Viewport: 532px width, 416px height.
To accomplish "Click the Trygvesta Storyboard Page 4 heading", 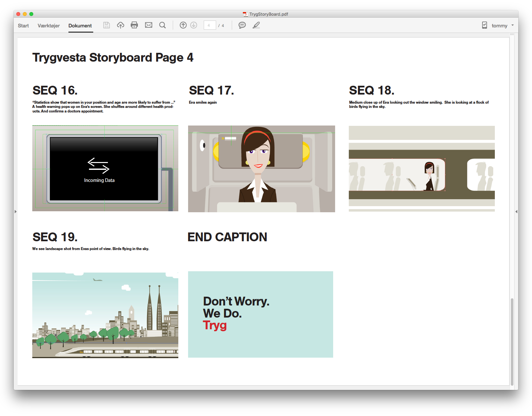I will tap(113, 58).
